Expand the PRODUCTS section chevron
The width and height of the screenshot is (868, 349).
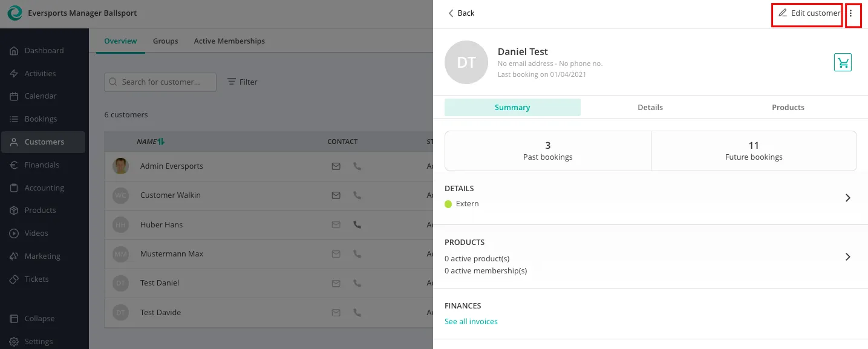pos(847,256)
